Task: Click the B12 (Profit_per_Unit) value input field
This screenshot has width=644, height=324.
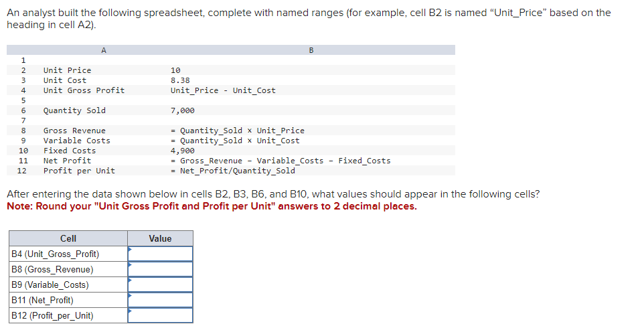Action: [160, 315]
